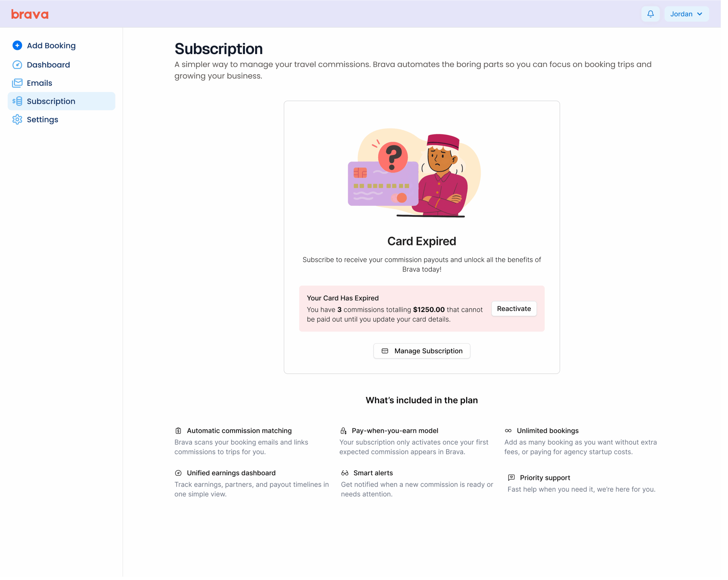The width and height of the screenshot is (728, 580).
Task: Click the Subscription coins icon
Action: 17,101
